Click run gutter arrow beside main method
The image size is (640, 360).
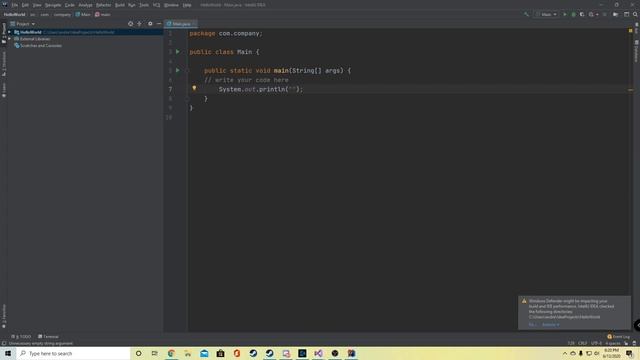(178, 70)
